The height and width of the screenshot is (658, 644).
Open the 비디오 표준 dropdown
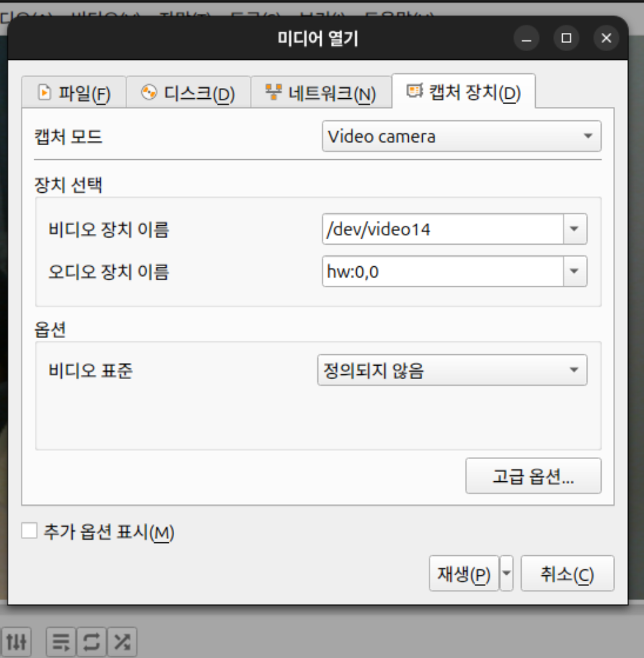(x=452, y=370)
